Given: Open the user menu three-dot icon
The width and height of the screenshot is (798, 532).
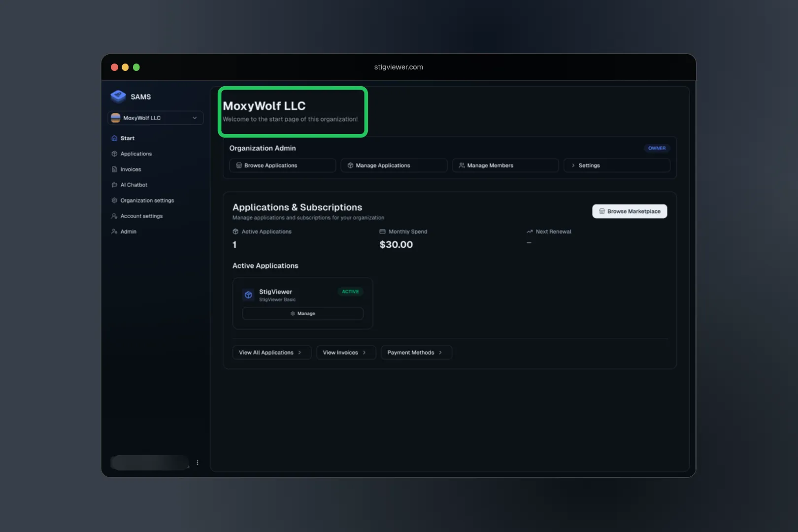Looking at the screenshot, I should tap(198, 463).
